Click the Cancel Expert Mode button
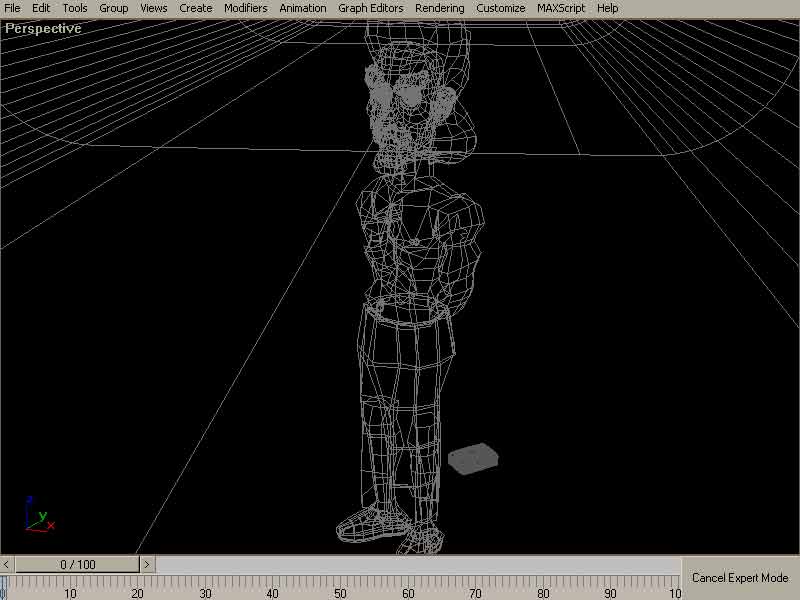Viewport: 800px width, 600px height. pos(740,578)
